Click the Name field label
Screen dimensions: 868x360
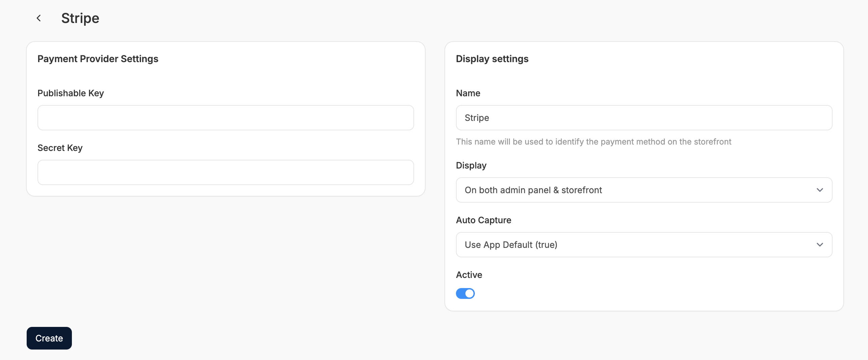468,93
